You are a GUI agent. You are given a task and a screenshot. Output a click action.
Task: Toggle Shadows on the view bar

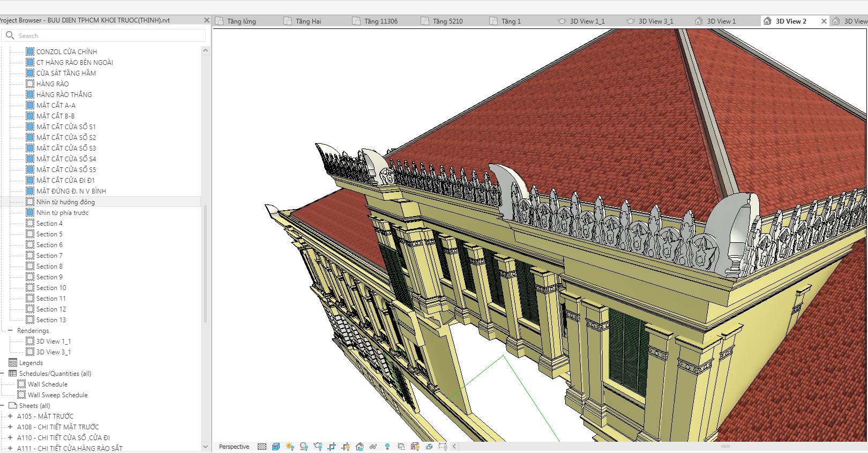304,447
